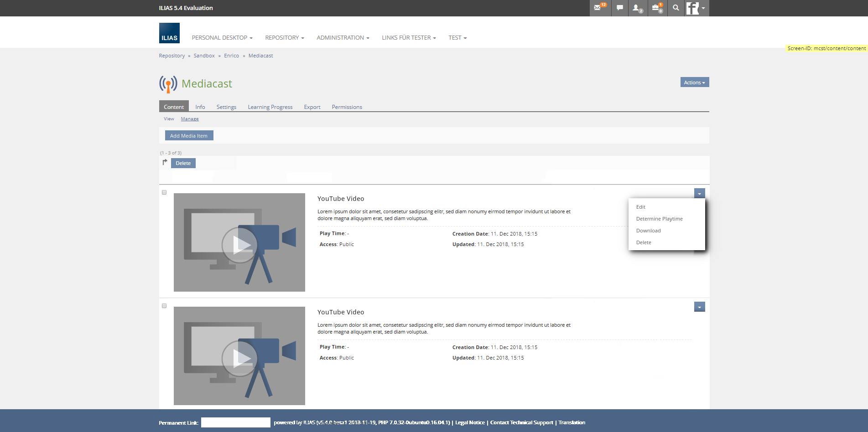Choose Download in the context menu
868x432 pixels.
tap(648, 231)
